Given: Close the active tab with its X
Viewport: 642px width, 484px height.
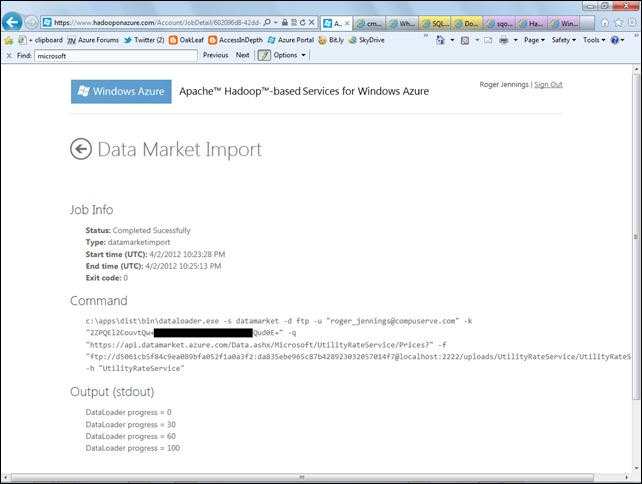Looking at the screenshot, I should pos(347,24).
